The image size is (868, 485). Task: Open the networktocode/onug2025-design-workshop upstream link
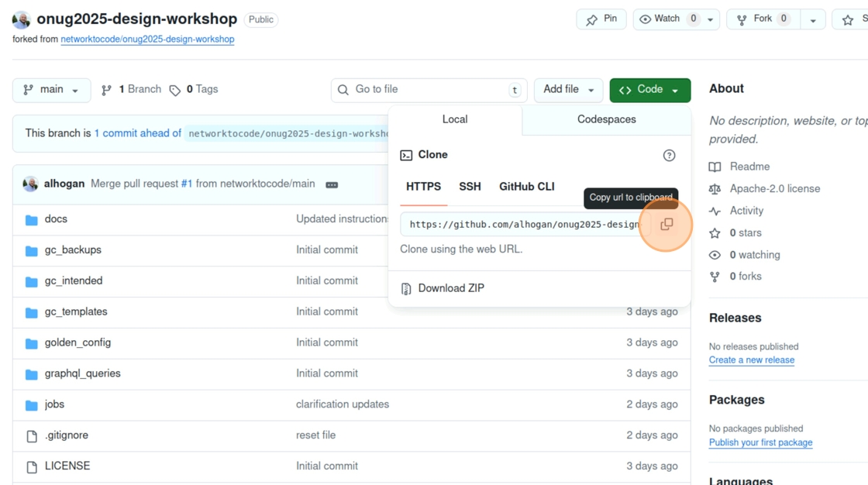point(147,40)
